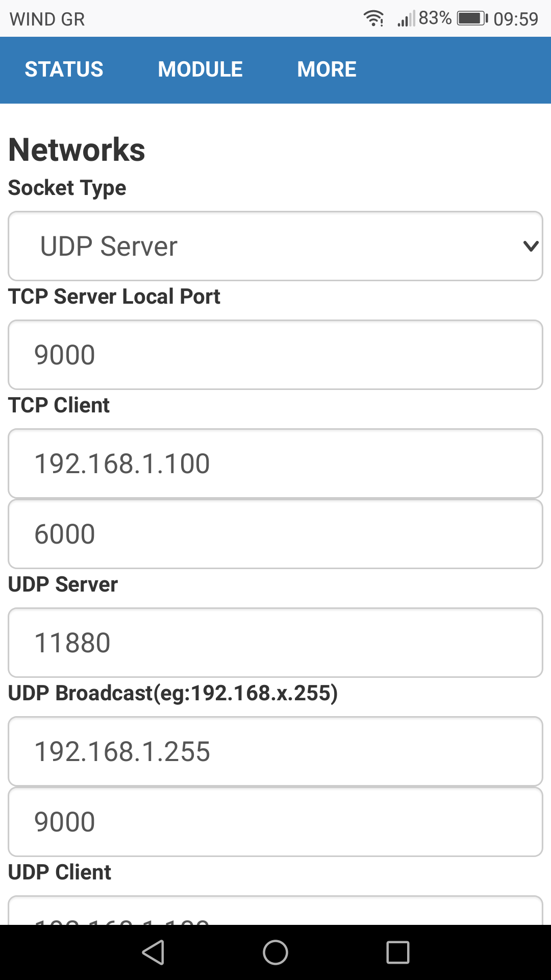Tap the Android back navigation icon

pyautogui.click(x=154, y=952)
